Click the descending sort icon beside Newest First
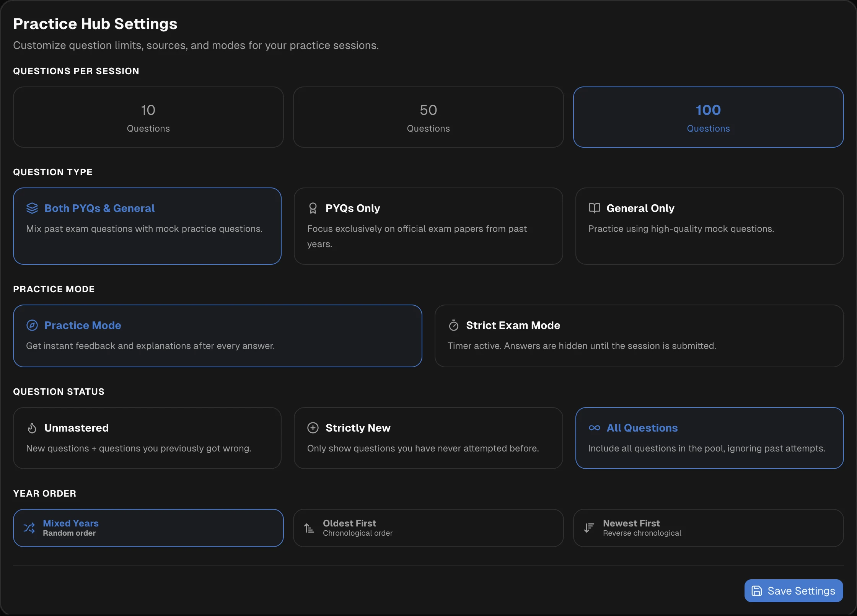 [x=589, y=528]
